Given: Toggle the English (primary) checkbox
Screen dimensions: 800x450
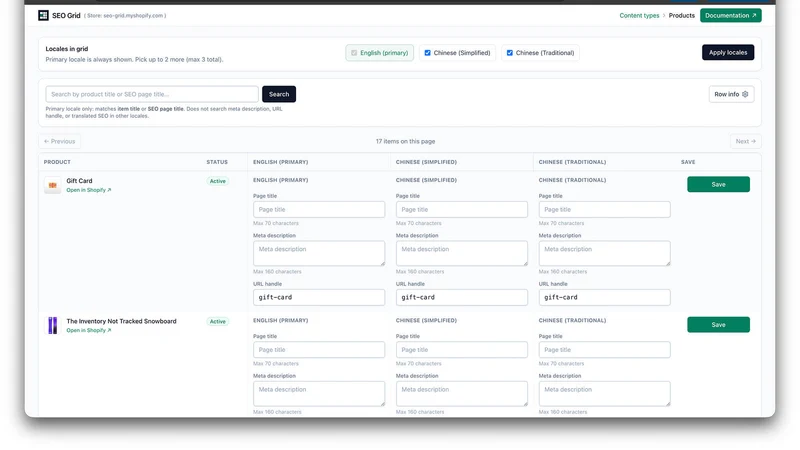Looking at the screenshot, I should click(x=354, y=53).
